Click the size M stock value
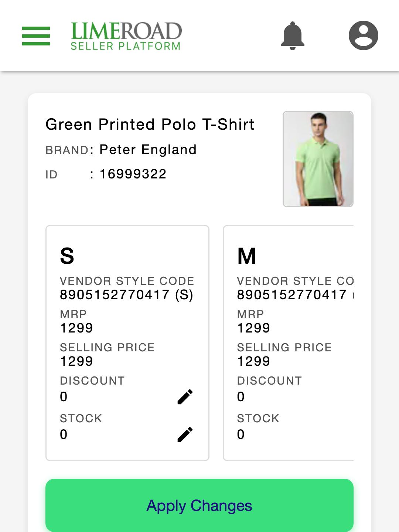This screenshot has height=532, width=399. click(241, 434)
